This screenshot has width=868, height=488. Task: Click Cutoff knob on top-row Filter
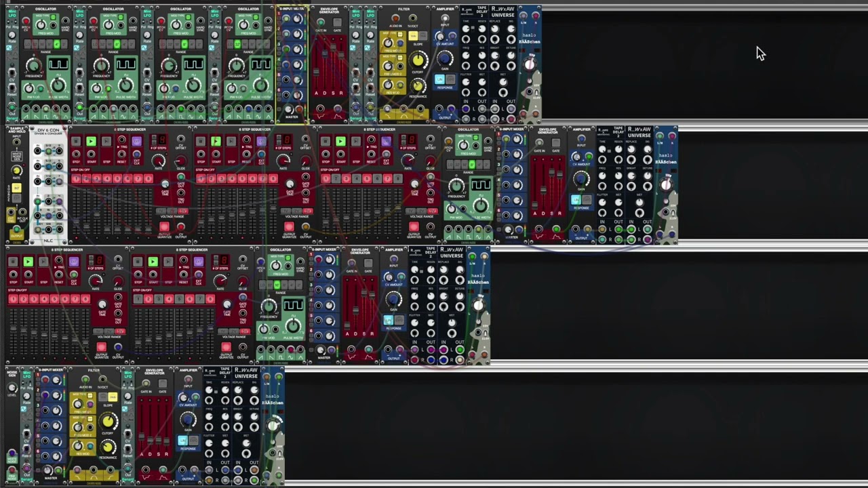coord(419,61)
